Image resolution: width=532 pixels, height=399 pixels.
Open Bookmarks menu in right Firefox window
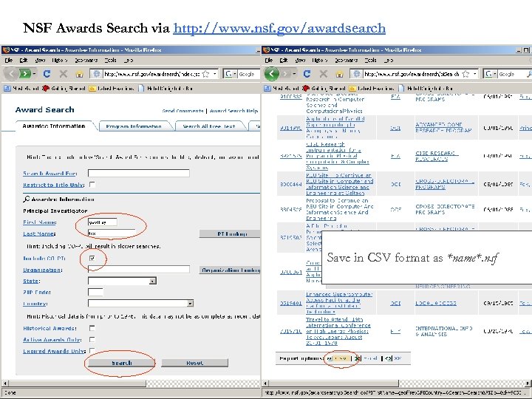coord(346,60)
